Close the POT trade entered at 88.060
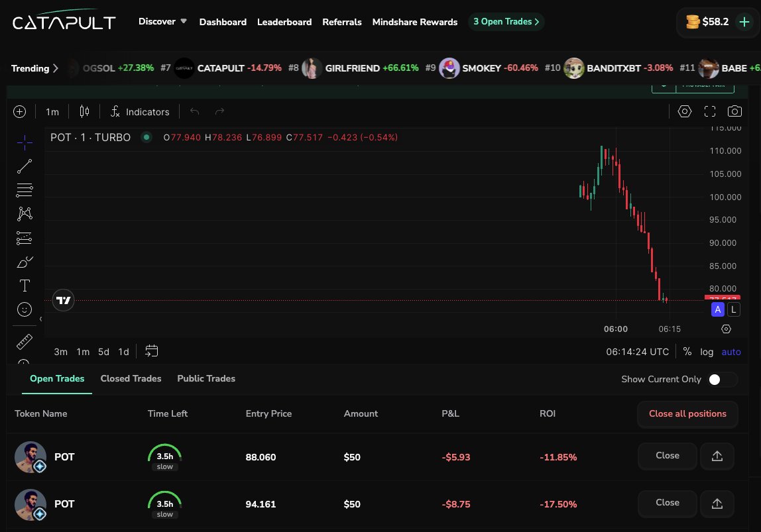761x532 pixels. coord(668,456)
